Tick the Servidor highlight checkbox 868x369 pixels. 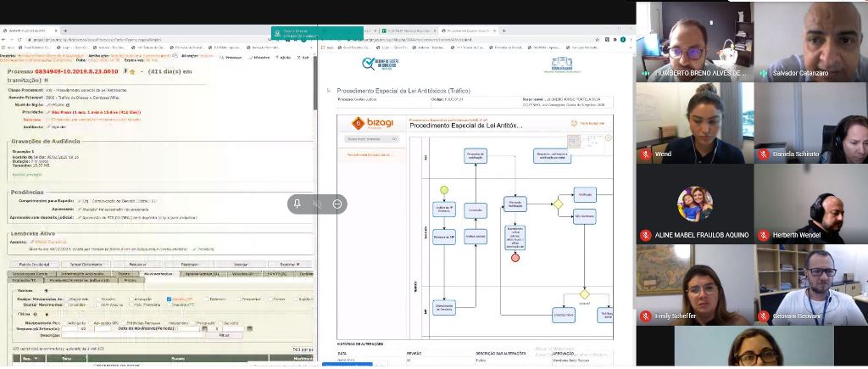click(98, 299)
